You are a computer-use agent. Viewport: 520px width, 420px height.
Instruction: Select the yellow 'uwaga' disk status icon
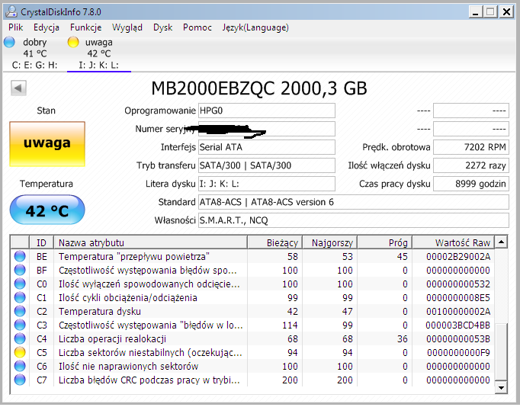point(73,42)
